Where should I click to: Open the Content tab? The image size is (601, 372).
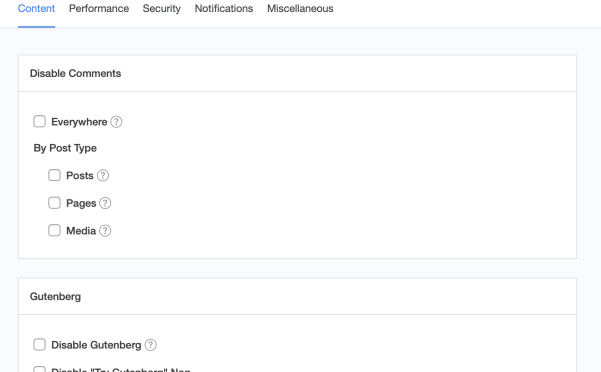36,8
